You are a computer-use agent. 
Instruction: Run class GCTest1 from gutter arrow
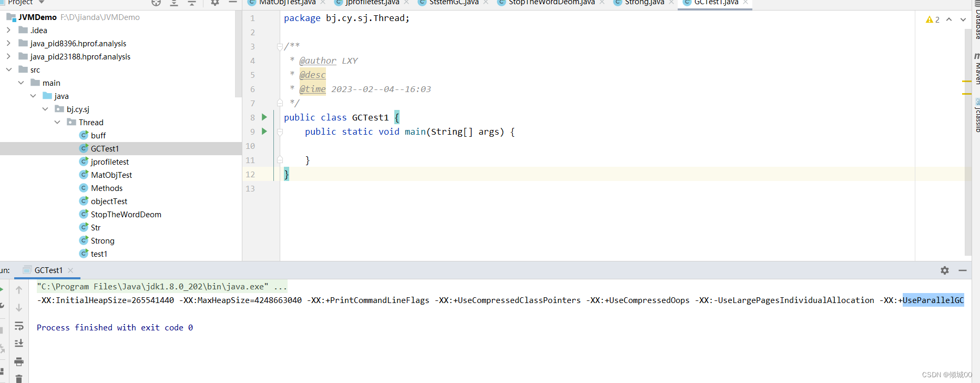pos(264,117)
